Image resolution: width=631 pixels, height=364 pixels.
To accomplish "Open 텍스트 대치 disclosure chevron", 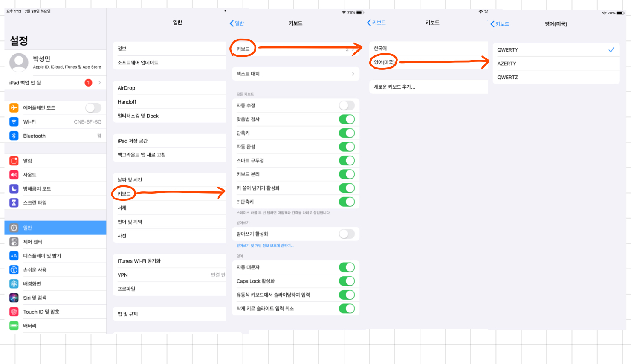I will pos(353,74).
